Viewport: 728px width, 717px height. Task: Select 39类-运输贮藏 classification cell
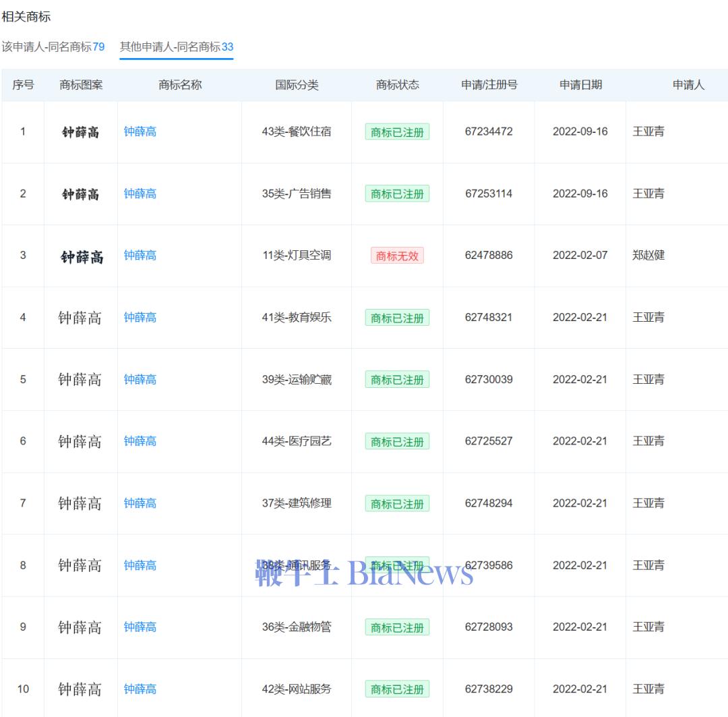pos(297,380)
